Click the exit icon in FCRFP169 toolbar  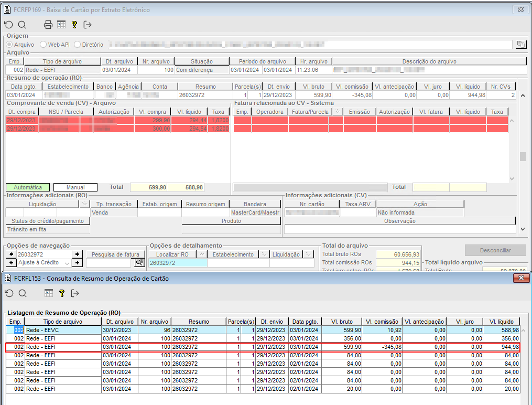click(87, 25)
